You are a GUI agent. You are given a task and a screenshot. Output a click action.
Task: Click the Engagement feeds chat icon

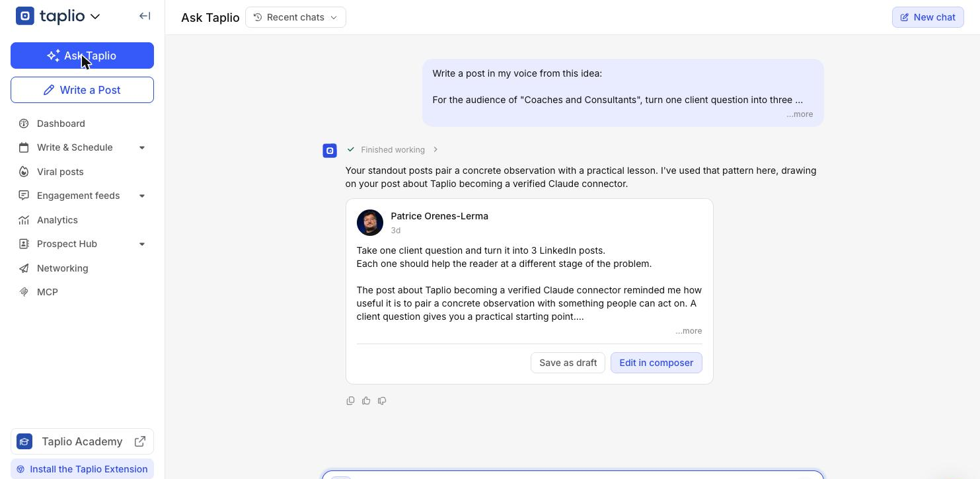tap(24, 196)
